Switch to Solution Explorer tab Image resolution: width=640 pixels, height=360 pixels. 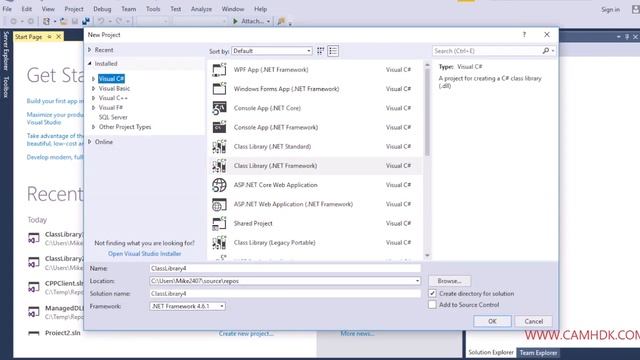(491, 353)
